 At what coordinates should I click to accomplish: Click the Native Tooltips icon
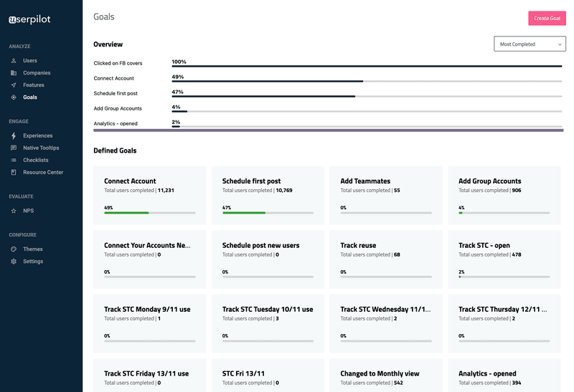pyautogui.click(x=14, y=148)
